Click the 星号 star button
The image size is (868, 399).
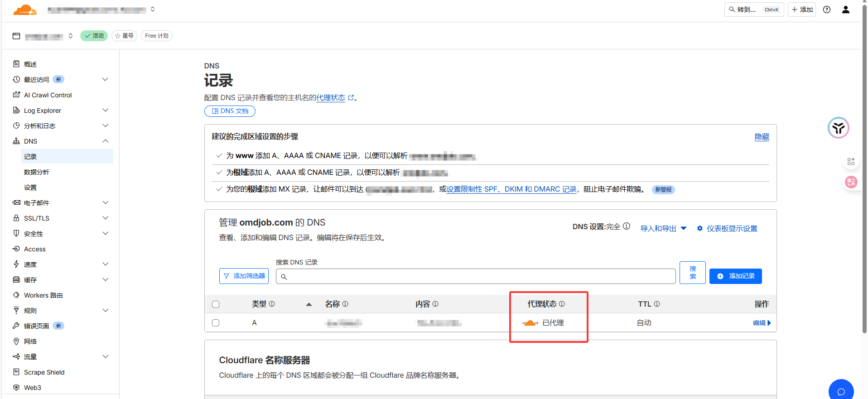(124, 36)
